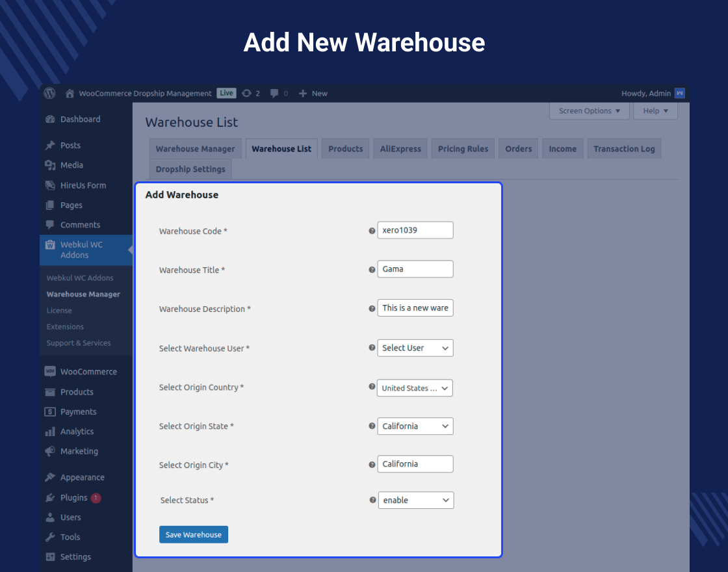
Task: Click help icon beside Select Origin Country
Action: point(372,386)
